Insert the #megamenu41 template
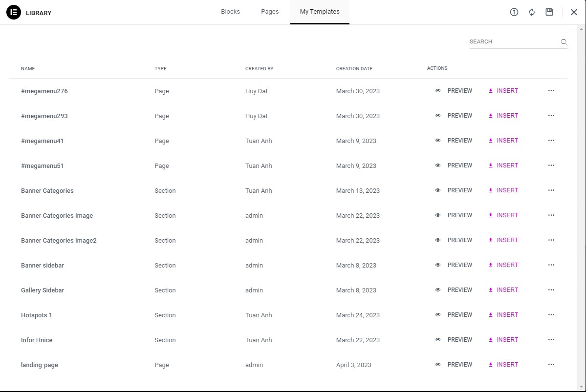Viewport: 586px width, 392px height. [x=503, y=141]
